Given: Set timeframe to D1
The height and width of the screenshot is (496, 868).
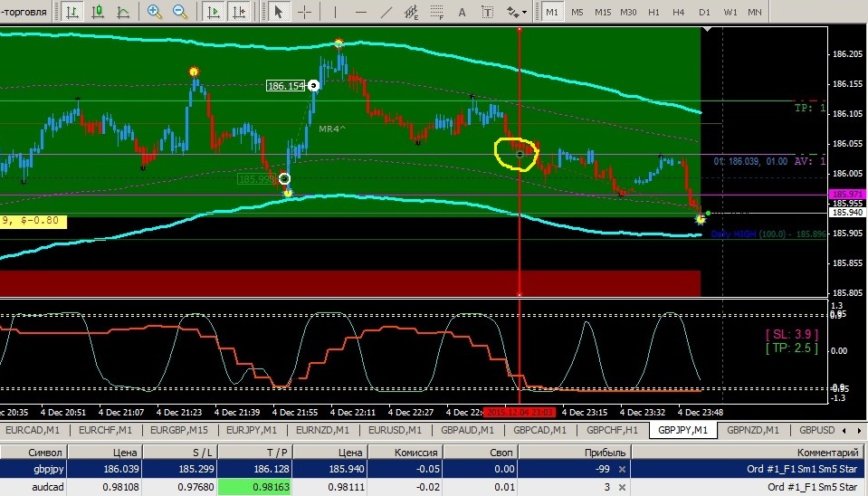Looking at the screenshot, I should pos(704,12).
